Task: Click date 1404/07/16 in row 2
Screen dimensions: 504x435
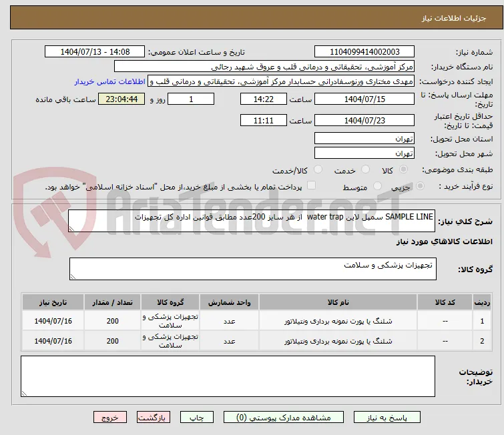Action: click(x=53, y=341)
